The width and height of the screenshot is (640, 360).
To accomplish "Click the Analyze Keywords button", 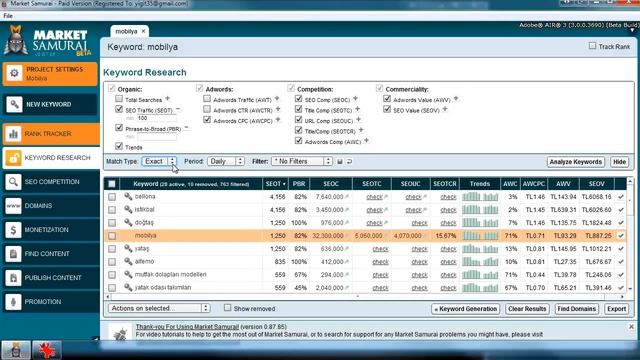I will point(576,162).
